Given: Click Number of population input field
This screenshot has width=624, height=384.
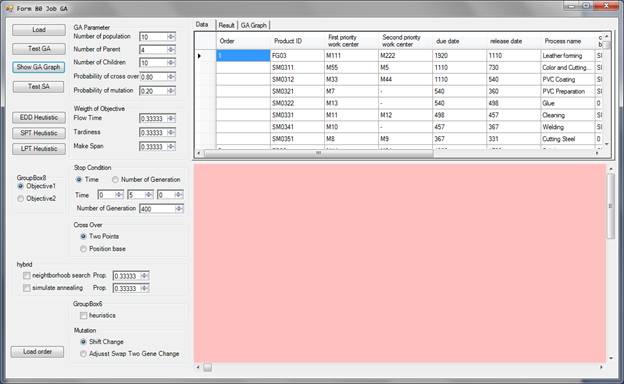Looking at the screenshot, I should pos(154,37).
